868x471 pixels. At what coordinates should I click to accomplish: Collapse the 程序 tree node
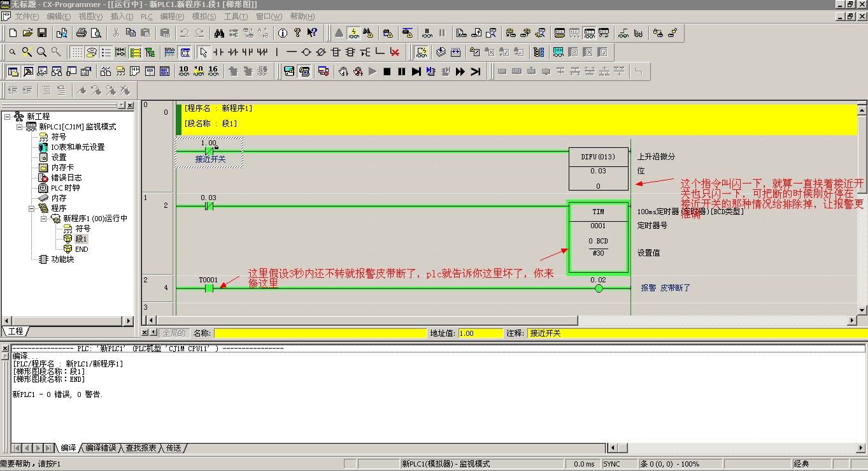pos(32,208)
